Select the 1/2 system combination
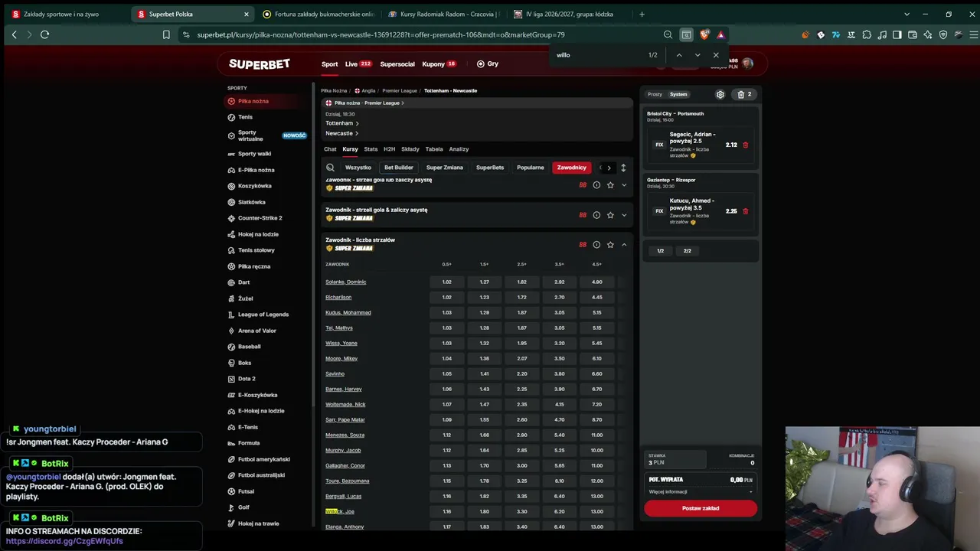980x551 pixels. pyautogui.click(x=661, y=251)
